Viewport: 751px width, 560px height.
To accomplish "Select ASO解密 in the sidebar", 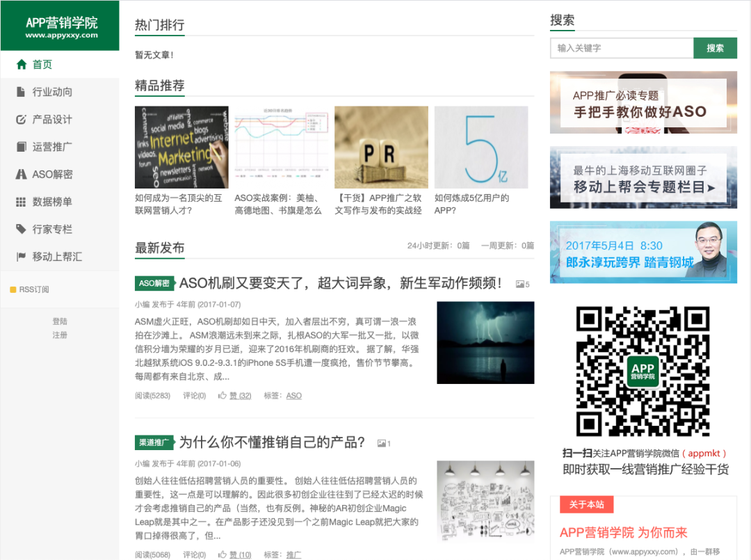I will (x=59, y=175).
